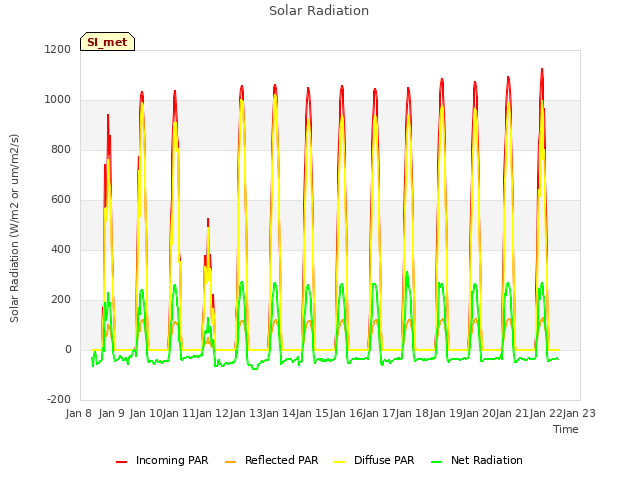
Task: Toggle Net Radiation legend entry
Action: [x=477, y=460]
